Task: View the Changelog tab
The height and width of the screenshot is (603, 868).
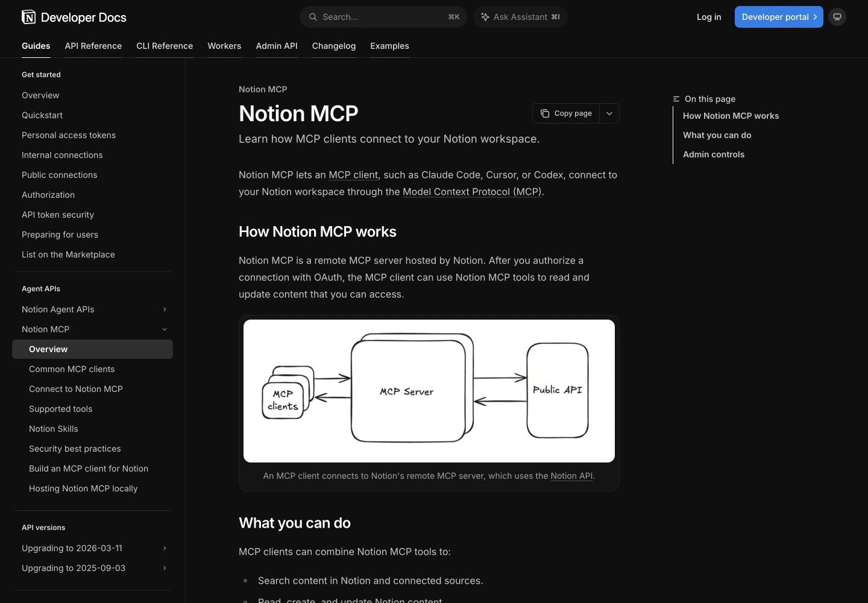Action: (334, 46)
